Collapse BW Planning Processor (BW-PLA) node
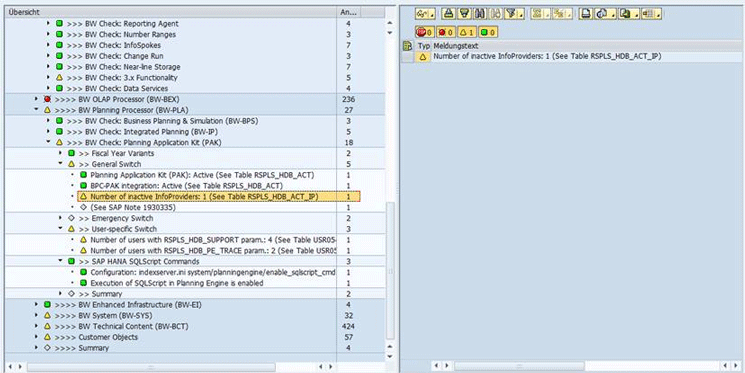 37,110
